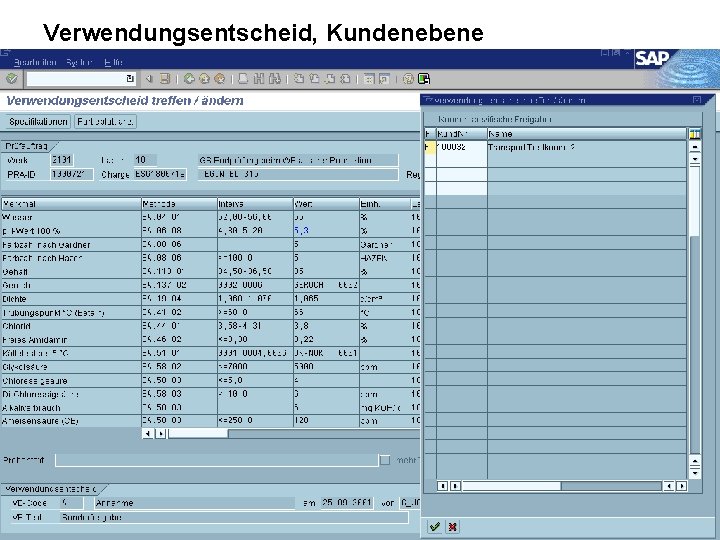Click into the SAP command input field
The width and height of the screenshot is (720, 540).
pos(77,79)
